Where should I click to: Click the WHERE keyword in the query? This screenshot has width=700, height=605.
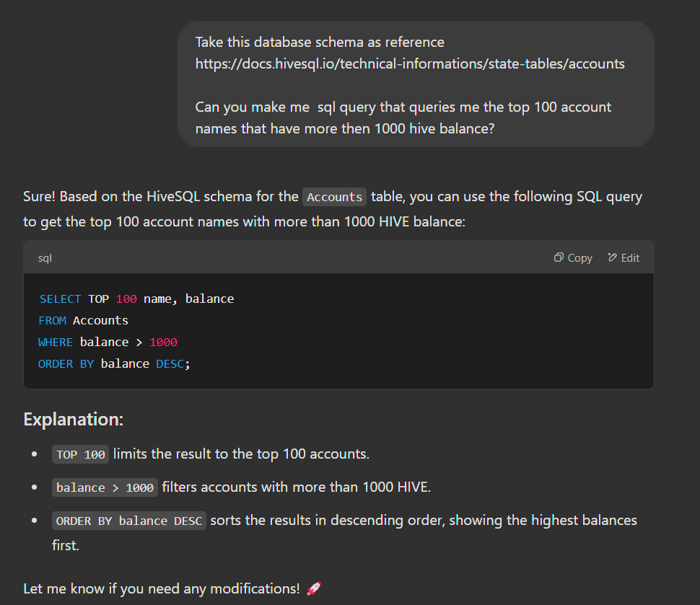point(56,343)
